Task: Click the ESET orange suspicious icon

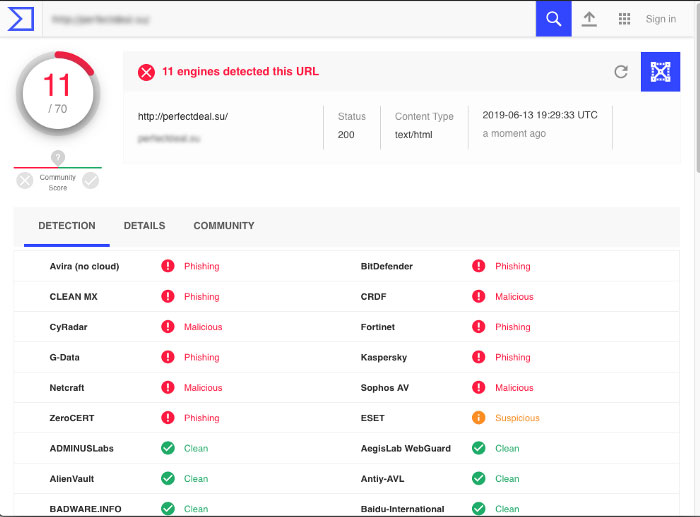Action: [x=479, y=418]
